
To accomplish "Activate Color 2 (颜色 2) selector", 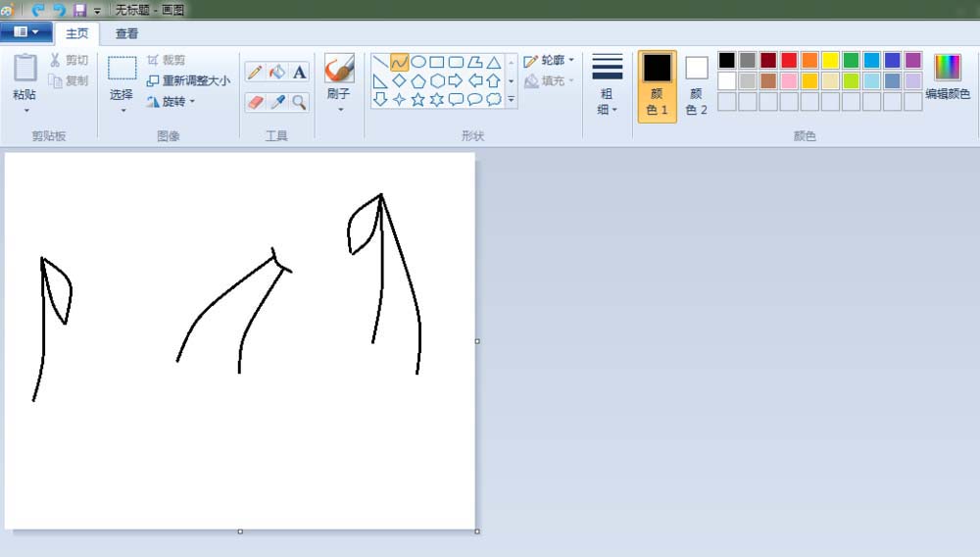I will [696, 86].
